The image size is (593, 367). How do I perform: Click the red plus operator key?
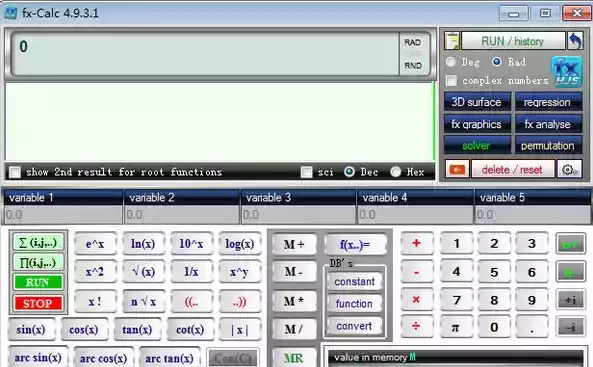pyautogui.click(x=416, y=243)
